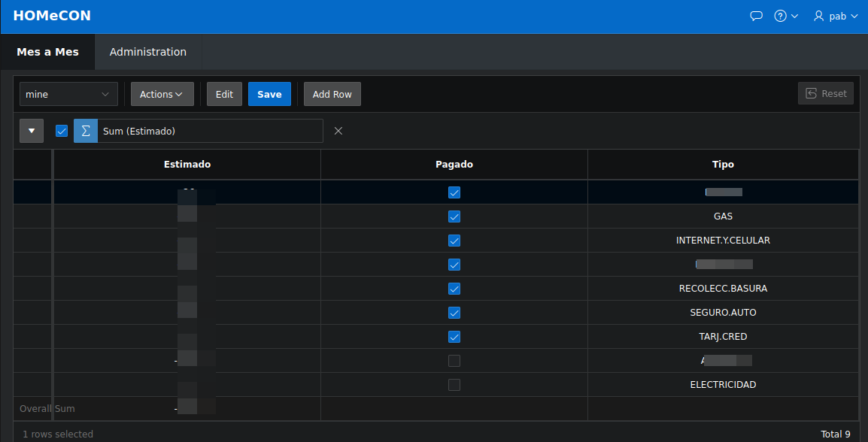868x442 pixels.
Task: Switch to the Administration tab
Action: click(x=147, y=52)
